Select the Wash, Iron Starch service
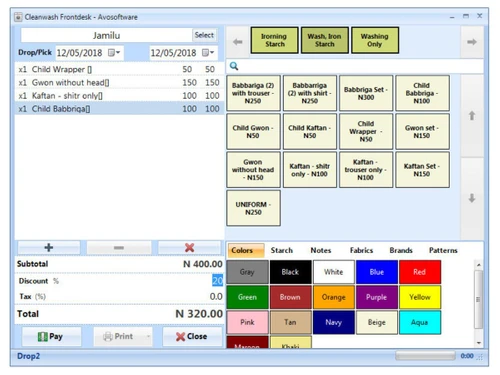500x375 pixels. (x=325, y=40)
